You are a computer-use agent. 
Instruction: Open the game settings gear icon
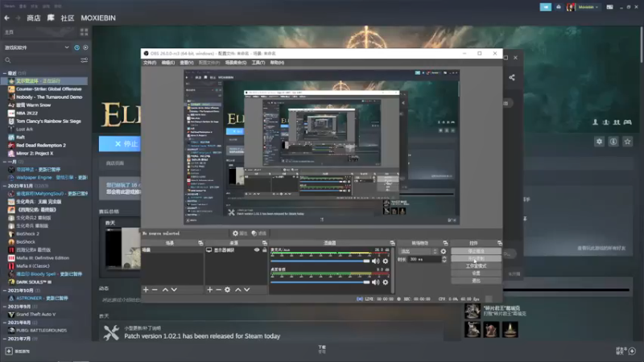pyautogui.click(x=599, y=142)
